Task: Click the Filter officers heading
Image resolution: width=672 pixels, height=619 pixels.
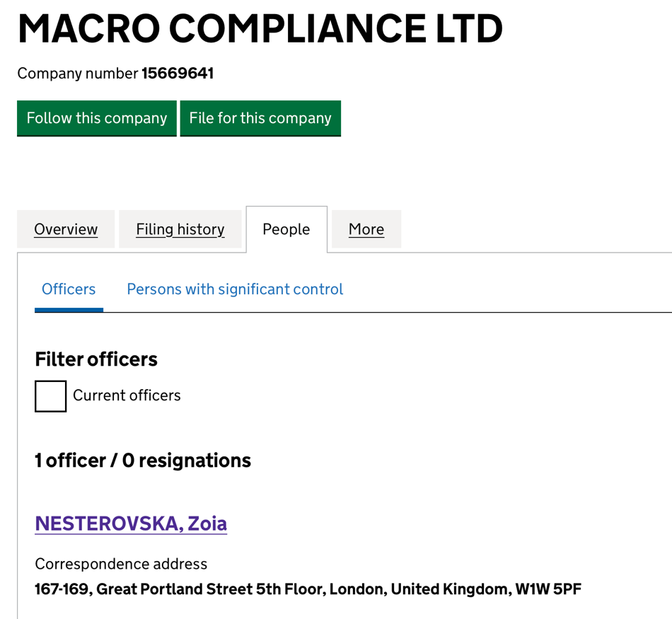Action: (x=96, y=359)
